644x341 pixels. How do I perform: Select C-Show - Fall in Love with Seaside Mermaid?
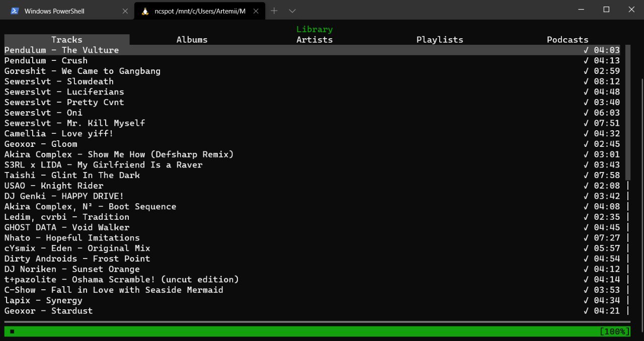312,290
